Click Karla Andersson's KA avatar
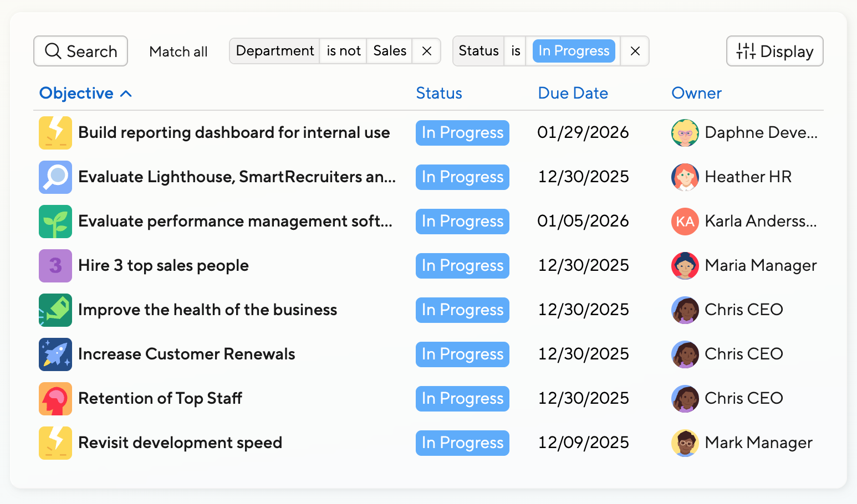The image size is (857, 504). [x=685, y=222]
